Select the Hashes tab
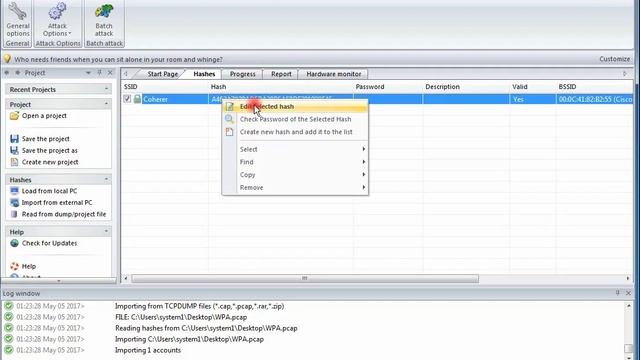This screenshot has width=640, height=360. coord(204,74)
